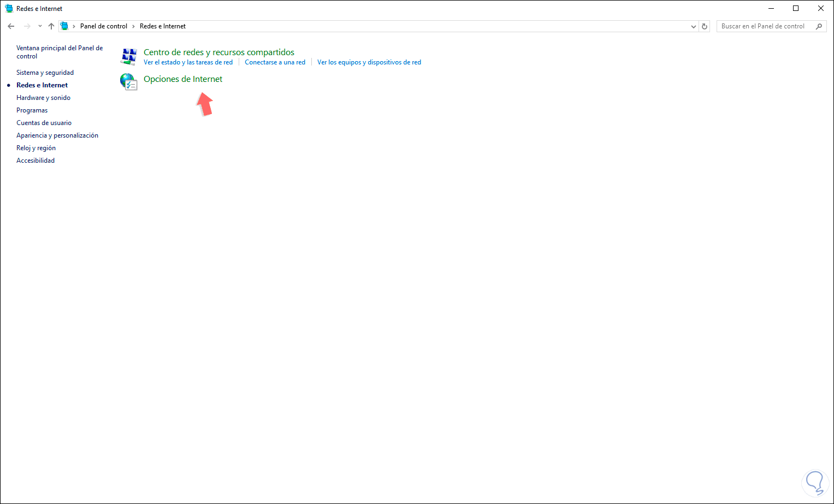The height and width of the screenshot is (504, 834).
Task: Open the recent locations dropdown arrow
Action: [40, 26]
